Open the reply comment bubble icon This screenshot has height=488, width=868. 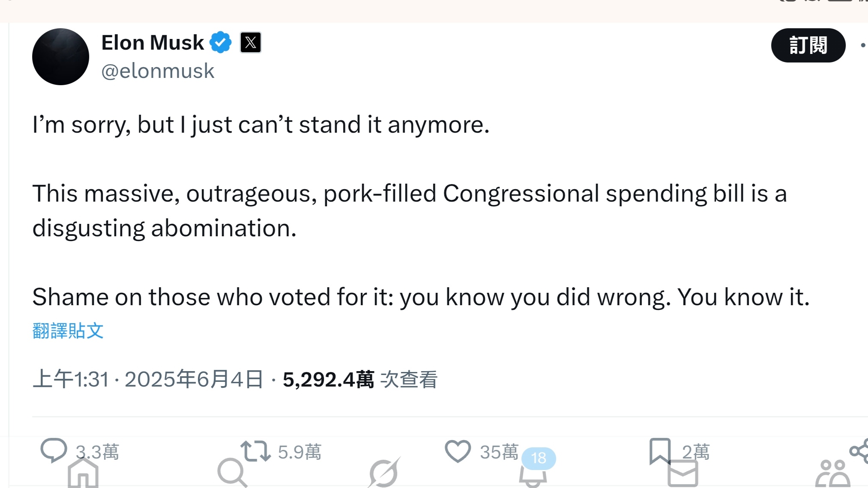click(x=54, y=450)
